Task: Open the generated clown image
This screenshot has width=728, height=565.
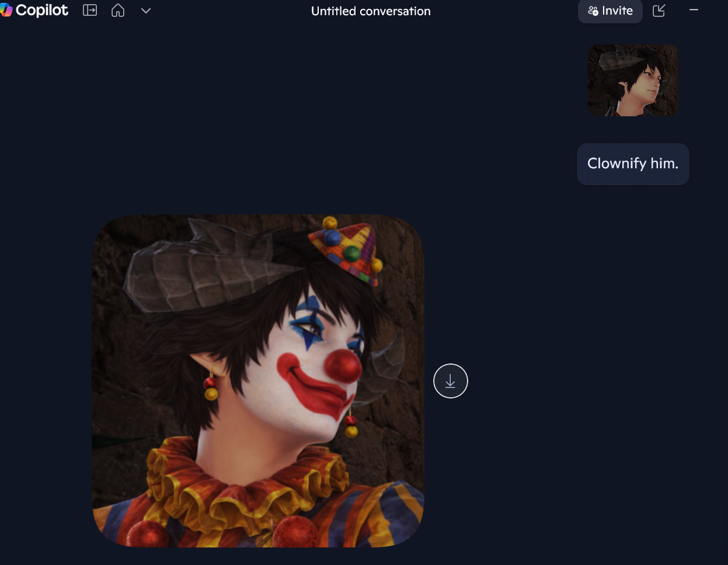Action: (258, 380)
